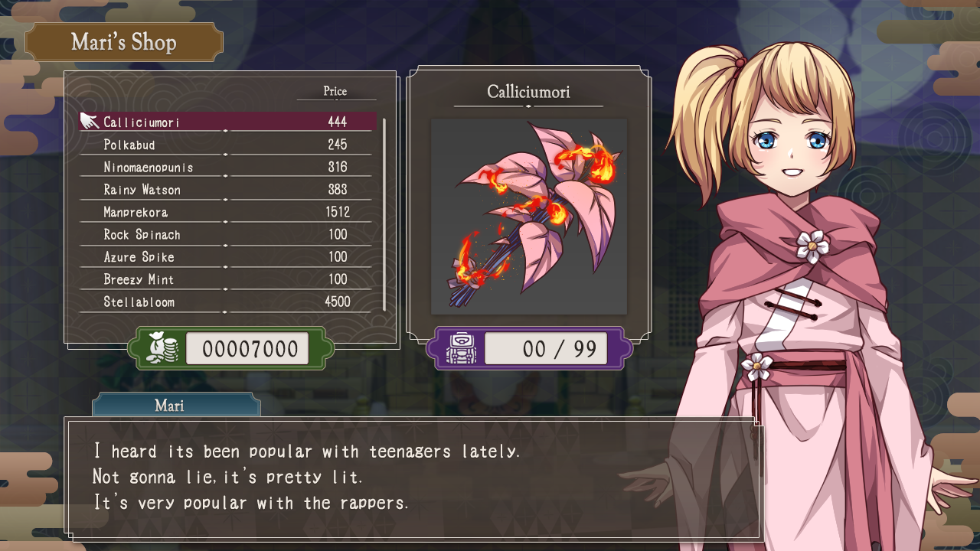Click the backpack inventory icon

pos(461,349)
